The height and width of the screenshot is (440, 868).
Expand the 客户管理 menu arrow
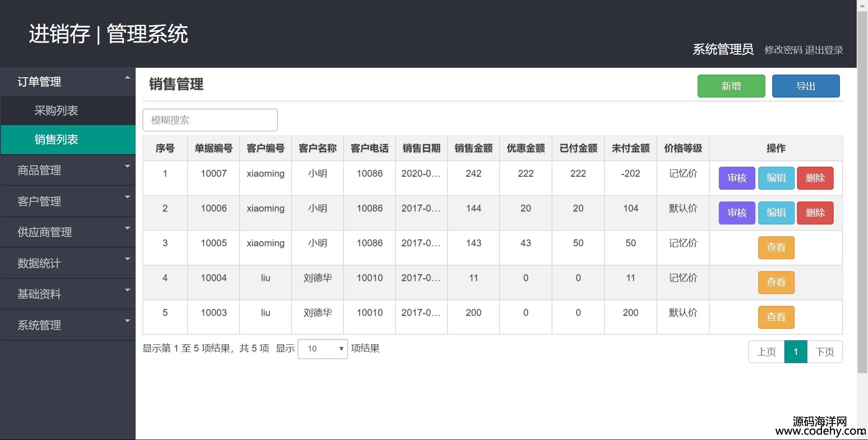pyautogui.click(x=127, y=197)
